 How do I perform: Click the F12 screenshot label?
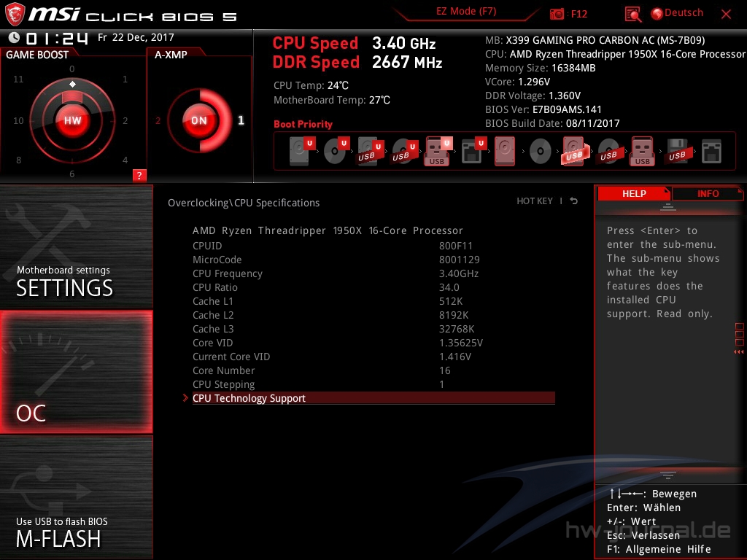[x=578, y=14]
